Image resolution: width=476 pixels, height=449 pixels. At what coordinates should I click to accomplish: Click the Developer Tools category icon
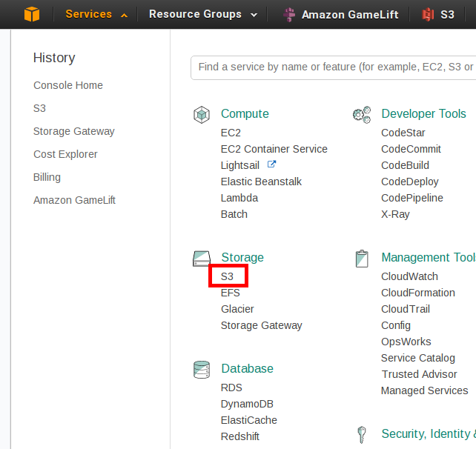coord(362,114)
